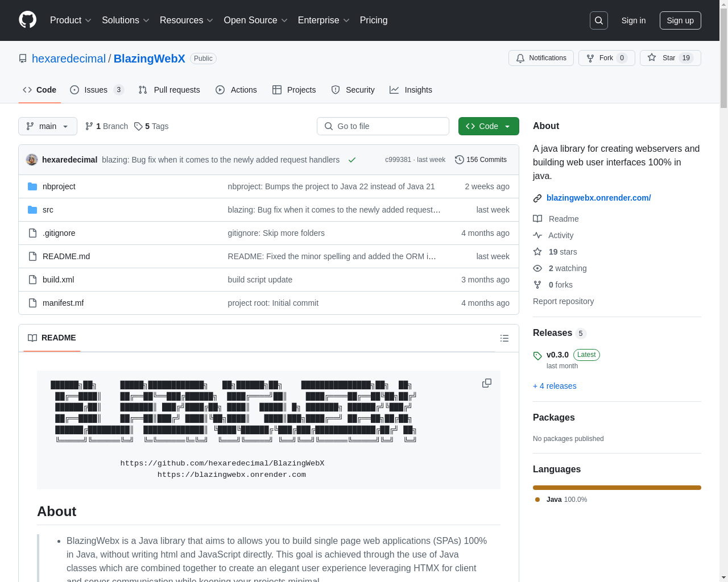Click the nbproject folder icon
The height and width of the screenshot is (582, 728).
point(32,186)
